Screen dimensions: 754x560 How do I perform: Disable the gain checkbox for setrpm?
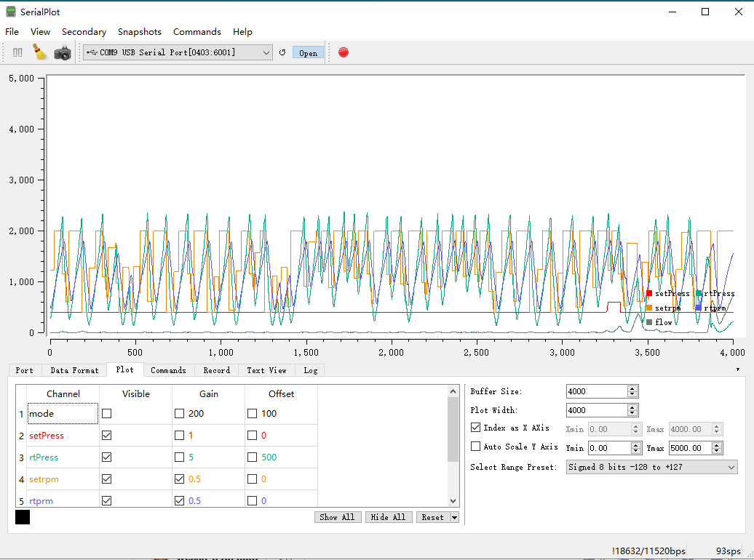[179, 479]
